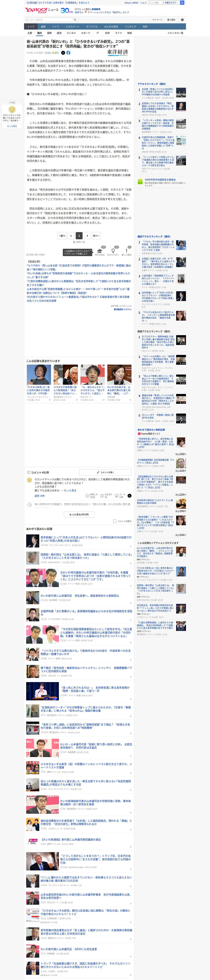This screenshot has width=210, height=980.
Task: Click the 451 count on the floating comment widget
Action: pyautogui.click(x=13, y=102)
